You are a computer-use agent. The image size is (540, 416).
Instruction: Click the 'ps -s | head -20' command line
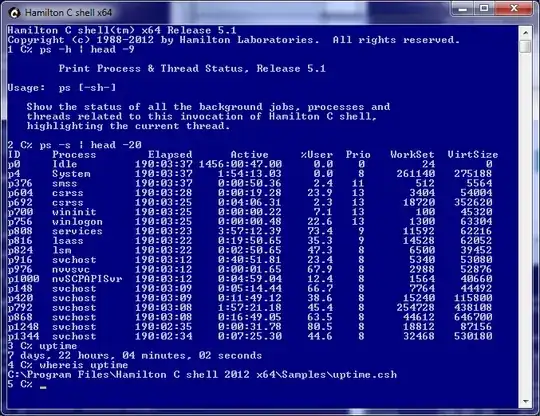(74, 145)
